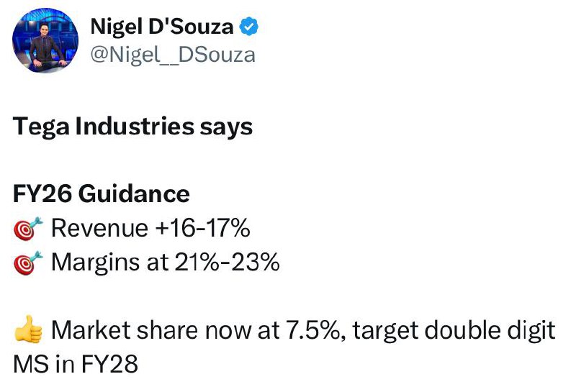The image size is (576, 392).
Task: Visit the @Nigel__DSouza handle link
Action: coord(173,55)
